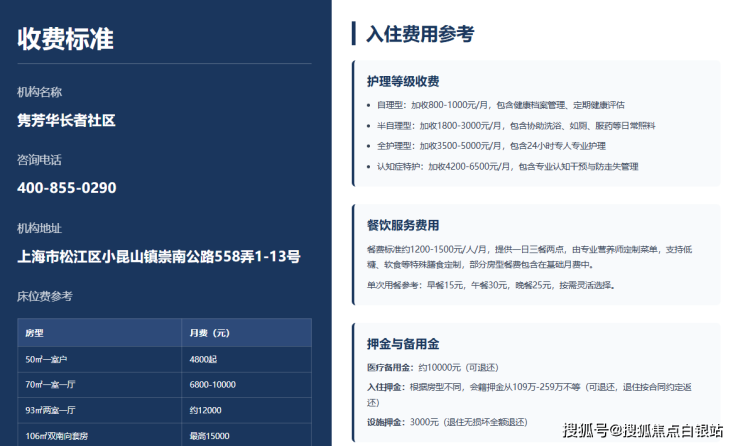Select the 93㎡两室一厅 room type cell
740x446 pixels.
(x=100, y=410)
